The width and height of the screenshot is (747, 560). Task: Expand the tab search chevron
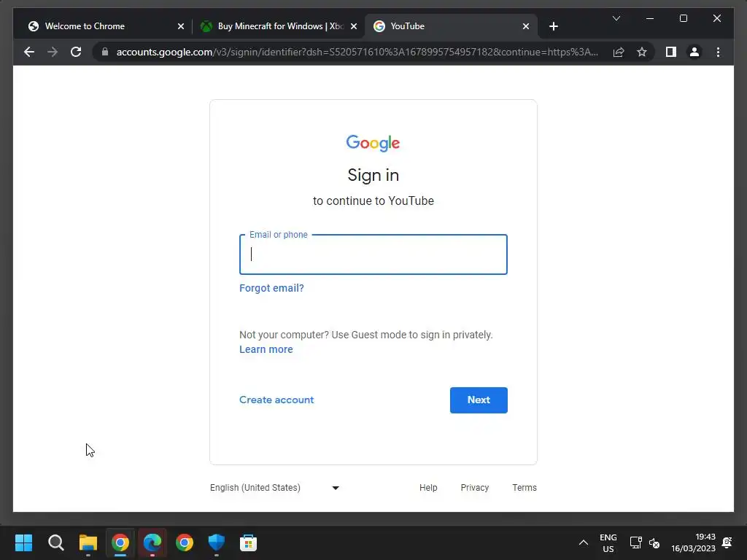point(616,18)
